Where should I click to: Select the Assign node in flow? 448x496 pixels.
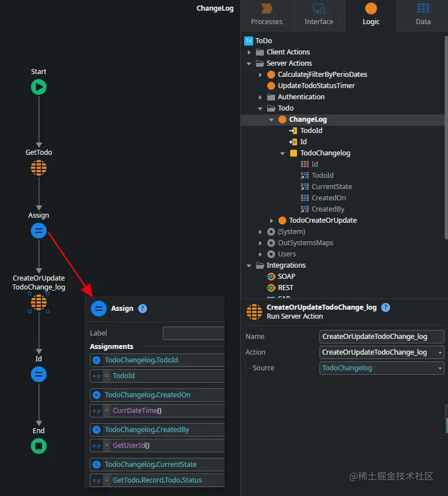coord(39,231)
